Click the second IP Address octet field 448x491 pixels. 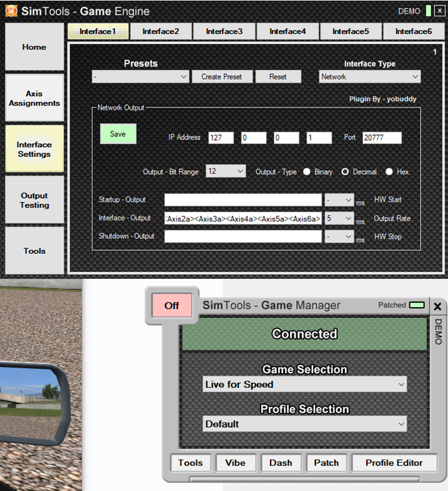(x=254, y=138)
